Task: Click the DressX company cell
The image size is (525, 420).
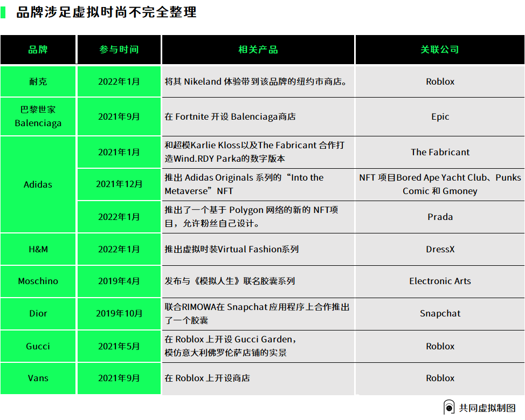Action: pos(440,249)
